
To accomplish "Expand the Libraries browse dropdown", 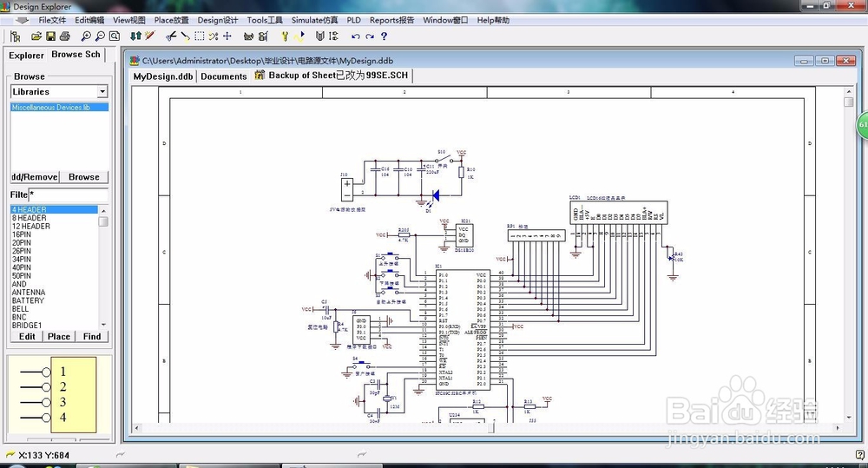I will 102,91.
